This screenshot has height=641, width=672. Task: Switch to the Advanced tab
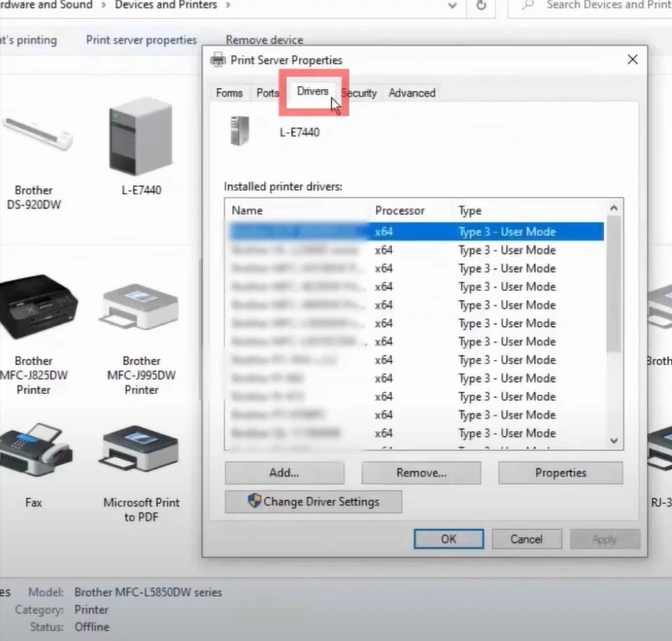coord(412,93)
